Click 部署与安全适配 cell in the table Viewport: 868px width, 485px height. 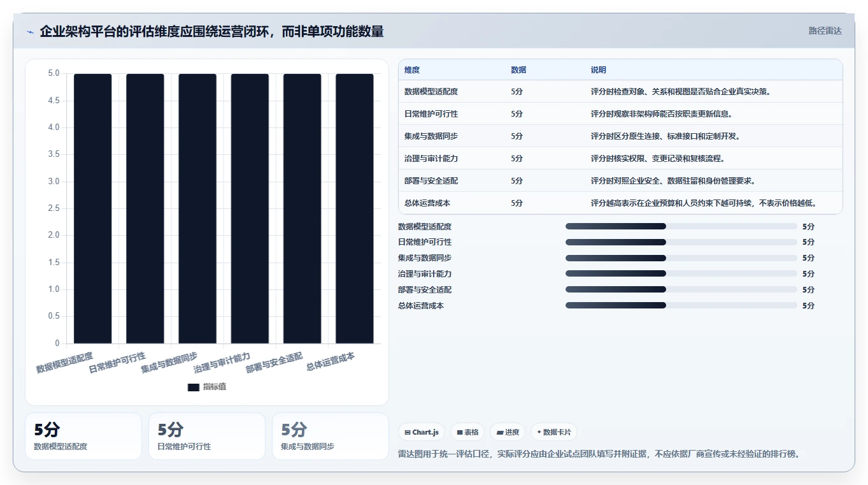(x=431, y=181)
